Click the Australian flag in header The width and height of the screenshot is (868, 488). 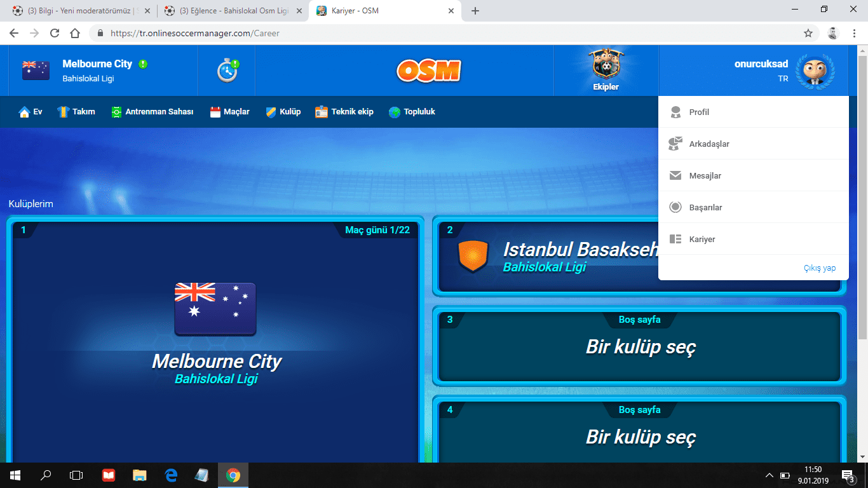click(36, 71)
